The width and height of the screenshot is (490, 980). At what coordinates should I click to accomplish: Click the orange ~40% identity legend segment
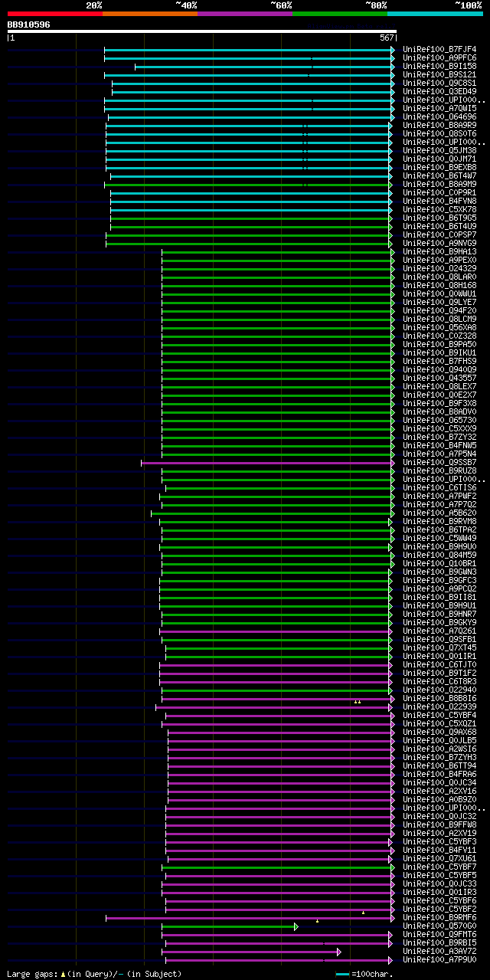(x=150, y=14)
